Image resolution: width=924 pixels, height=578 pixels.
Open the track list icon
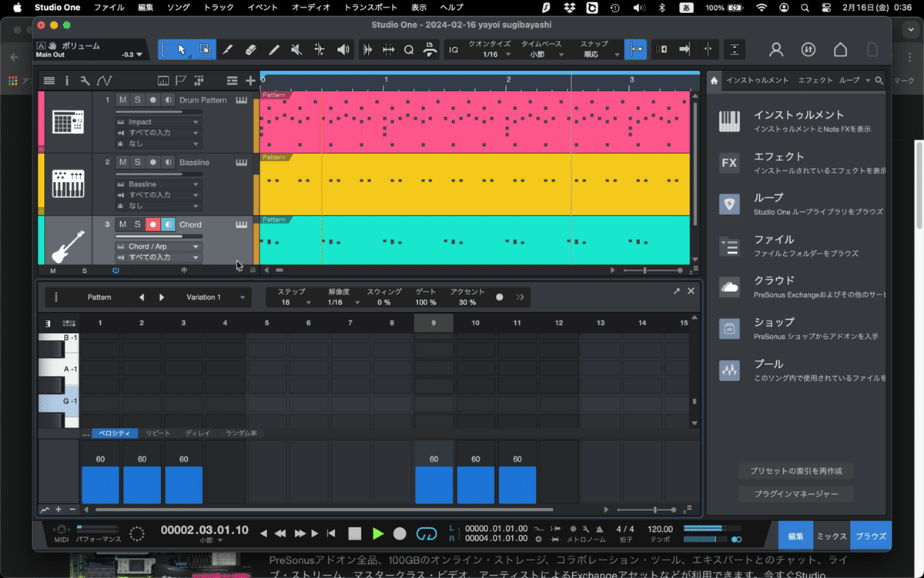[x=49, y=80]
